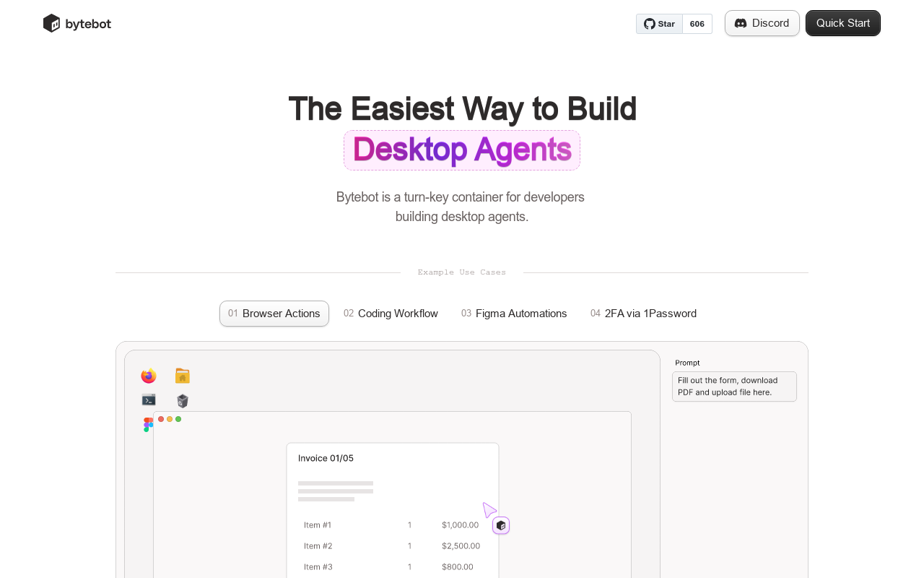Screen dimensions: 924x578
Task: Click the Quick Start button
Action: pyautogui.click(x=843, y=23)
